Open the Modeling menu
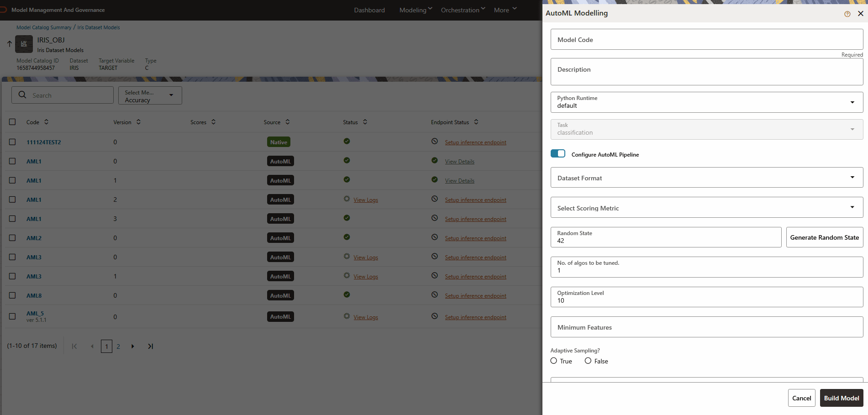Screen dimensions: 868x415 tap(413, 10)
